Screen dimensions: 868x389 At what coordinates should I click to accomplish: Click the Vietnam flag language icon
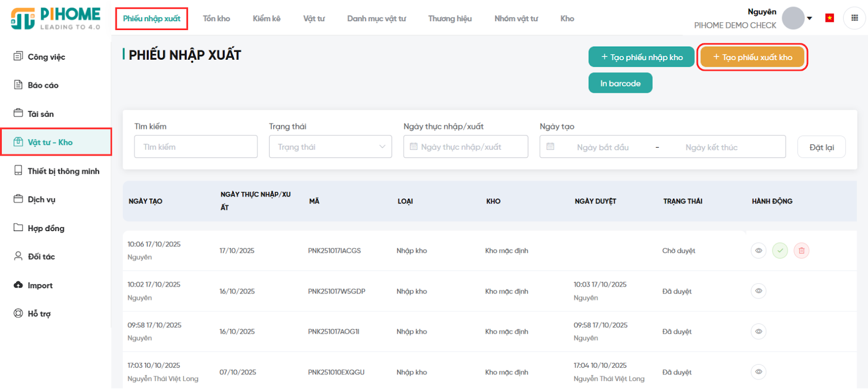pyautogui.click(x=829, y=18)
